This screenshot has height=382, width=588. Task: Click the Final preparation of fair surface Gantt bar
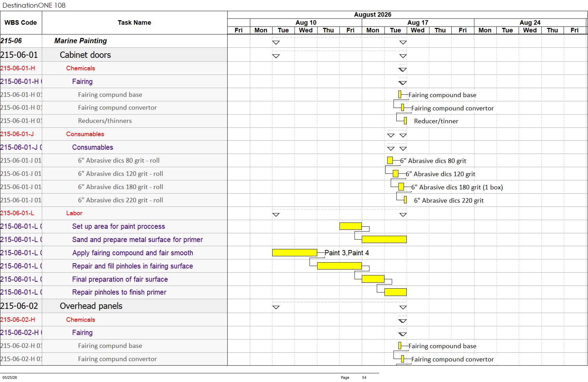click(373, 279)
